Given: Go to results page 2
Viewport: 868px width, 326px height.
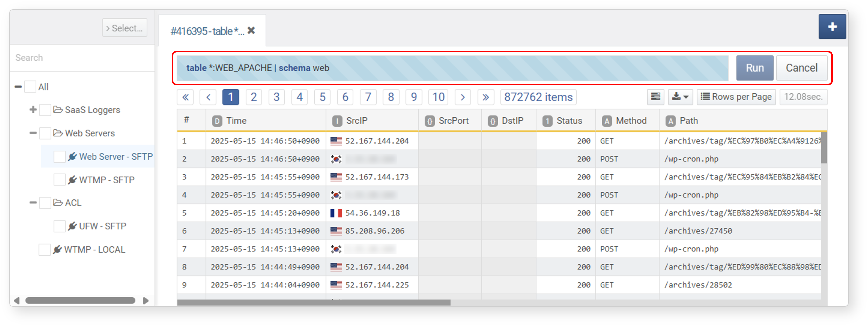Looking at the screenshot, I should [x=254, y=97].
